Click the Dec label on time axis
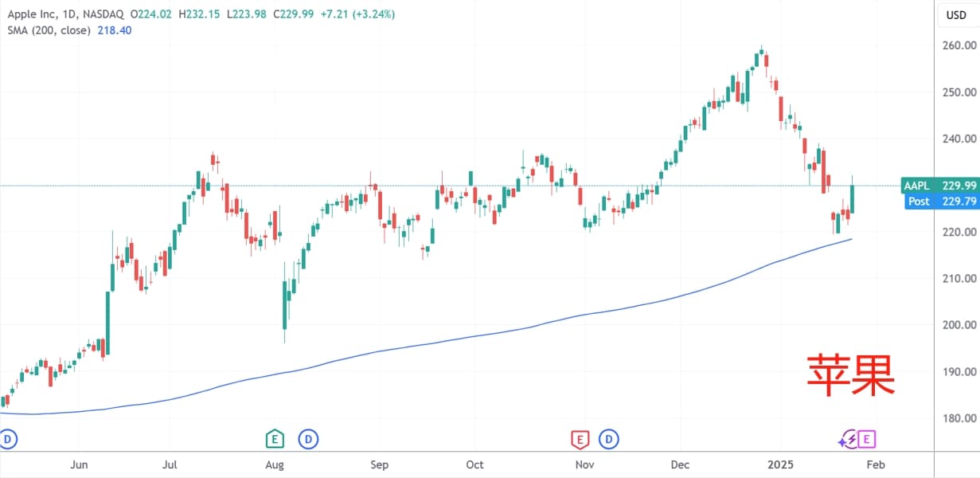 (680, 464)
